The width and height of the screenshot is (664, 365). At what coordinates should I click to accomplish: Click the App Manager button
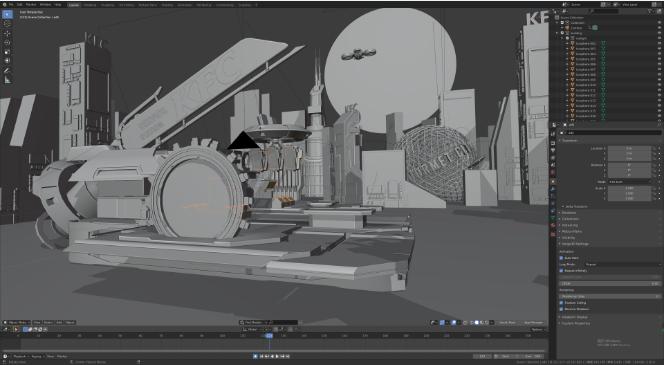(x=533, y=323)
